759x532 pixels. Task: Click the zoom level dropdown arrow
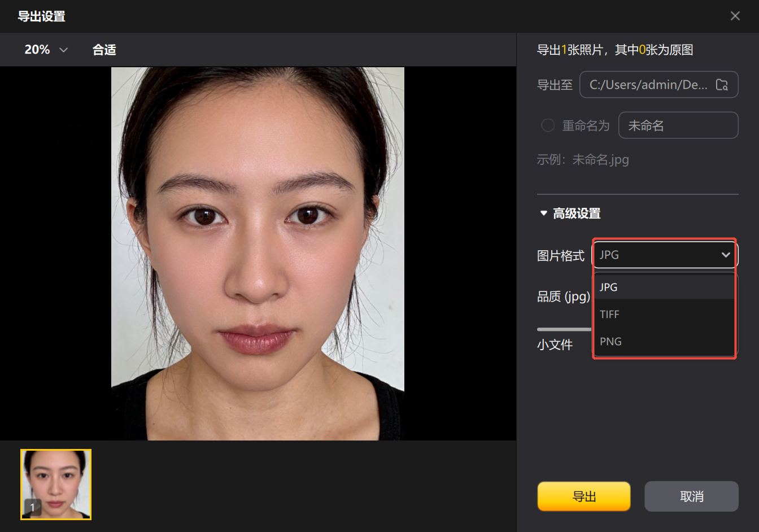63,50
